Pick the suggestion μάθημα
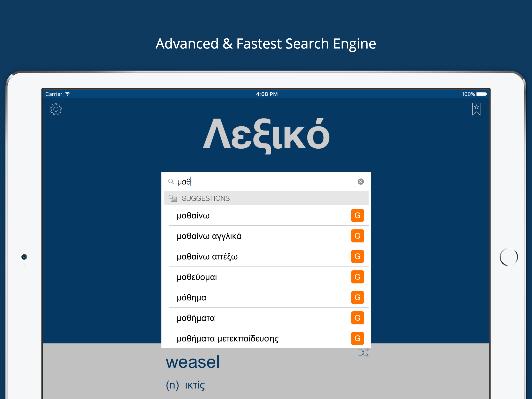The height and width of the screenshot is (399, 532). (x=266, y=297)
